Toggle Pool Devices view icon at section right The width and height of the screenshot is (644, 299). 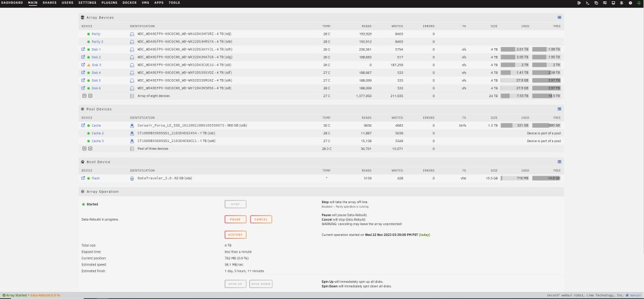[560, 109]
